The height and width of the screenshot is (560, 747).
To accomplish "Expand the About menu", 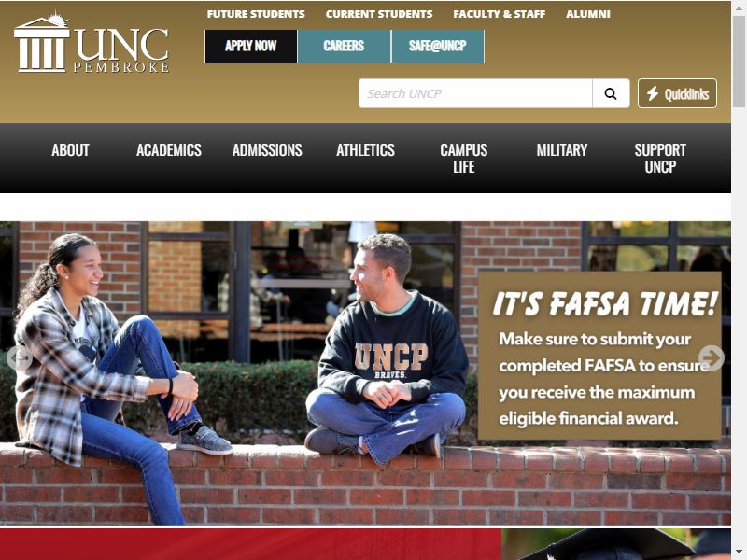I will tap(71, 150).
